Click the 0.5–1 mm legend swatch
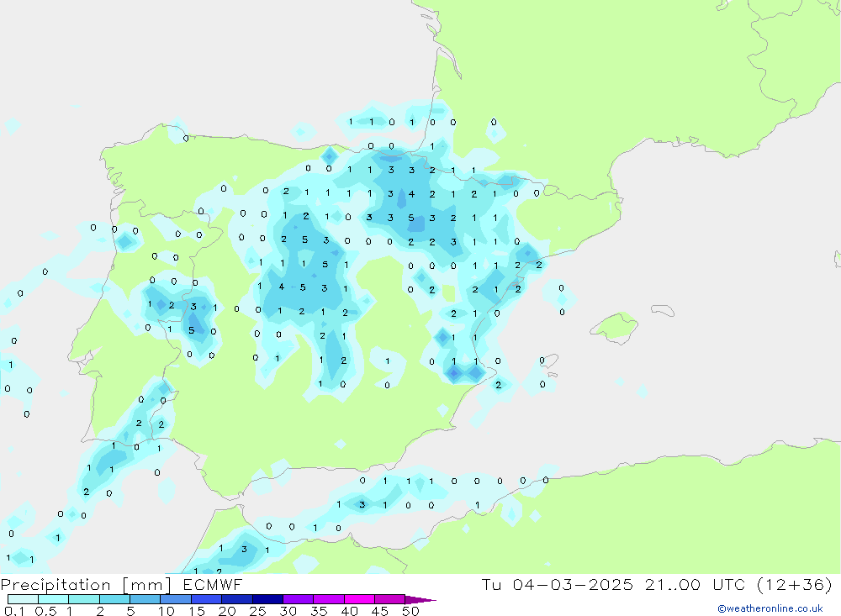This screenshot has width=841, height=616. point(54,599)
